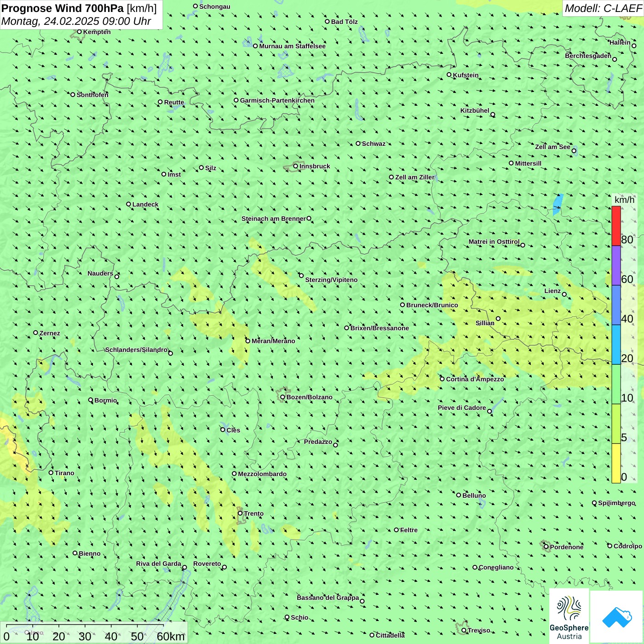Click the Innsbruck city marker

pyautogui.click(x=296, y=166)
